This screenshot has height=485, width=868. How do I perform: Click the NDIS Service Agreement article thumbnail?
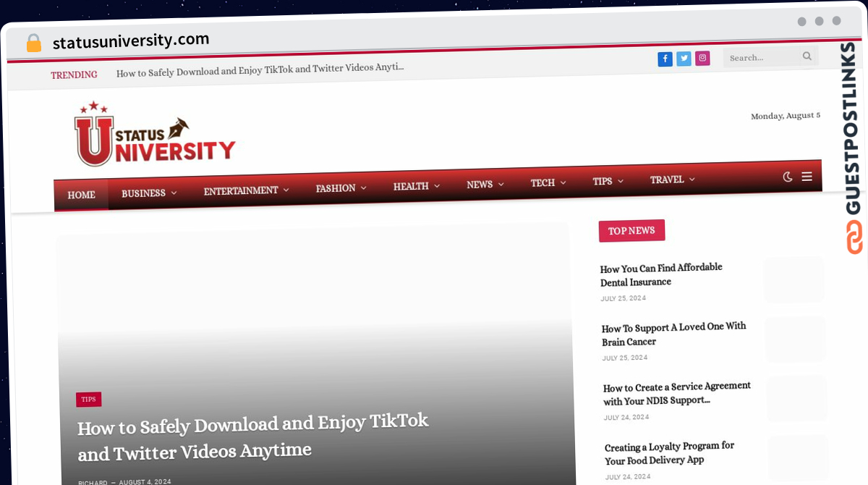coord(797,398)
